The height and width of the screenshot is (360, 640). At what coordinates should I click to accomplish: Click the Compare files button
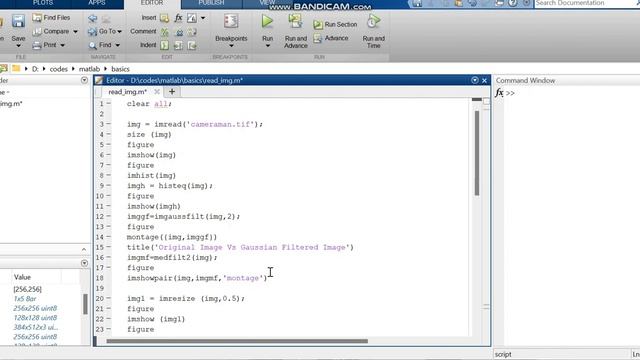(x=51, y=31)
